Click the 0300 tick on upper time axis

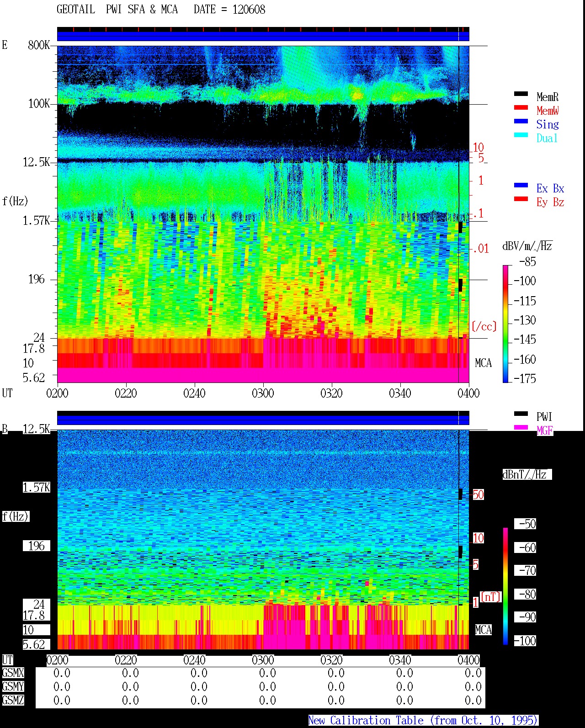[263, 393]
